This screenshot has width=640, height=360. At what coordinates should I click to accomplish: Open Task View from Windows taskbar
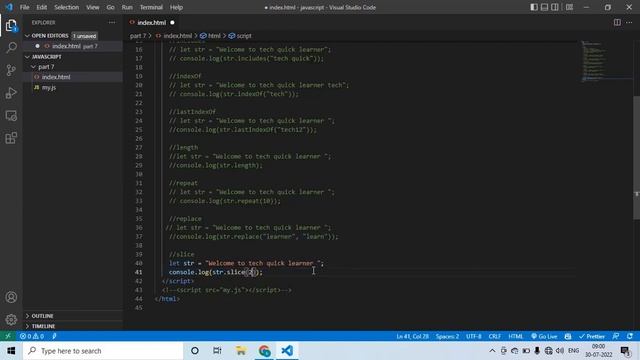click(217, 351)
